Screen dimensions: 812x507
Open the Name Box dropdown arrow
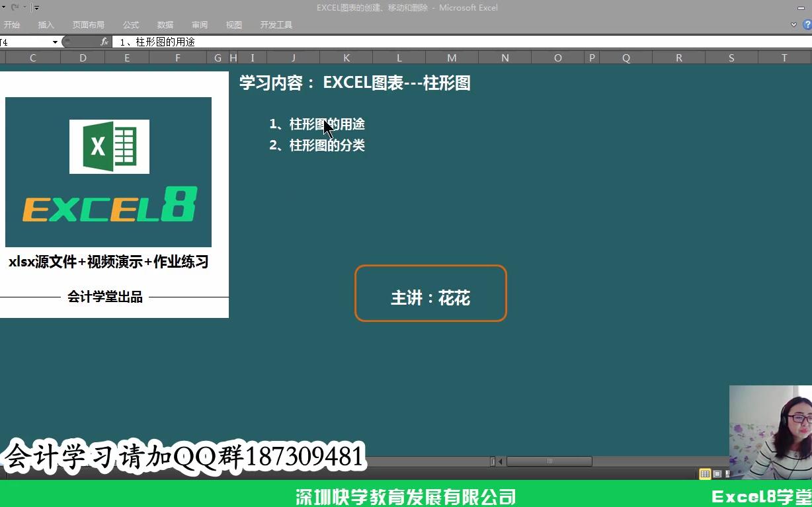pyautogui.click(x=54, y=41)
